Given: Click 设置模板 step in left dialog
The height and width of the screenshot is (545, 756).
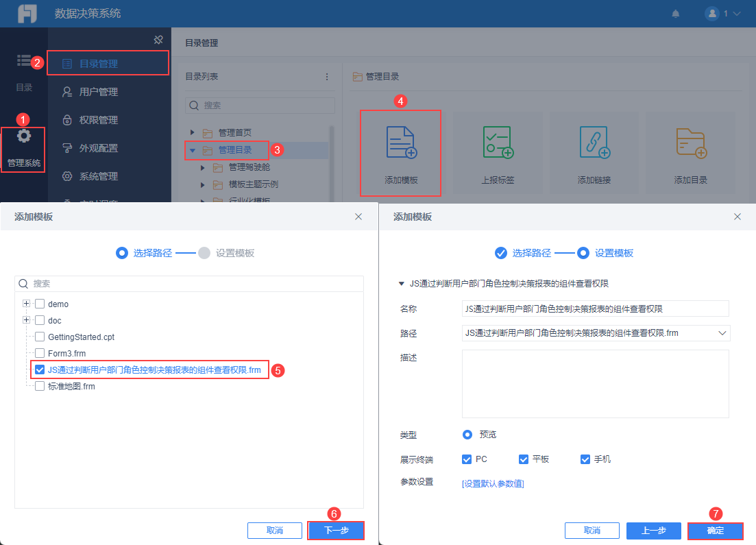Looking at the screenshot, I should point(226,253).
